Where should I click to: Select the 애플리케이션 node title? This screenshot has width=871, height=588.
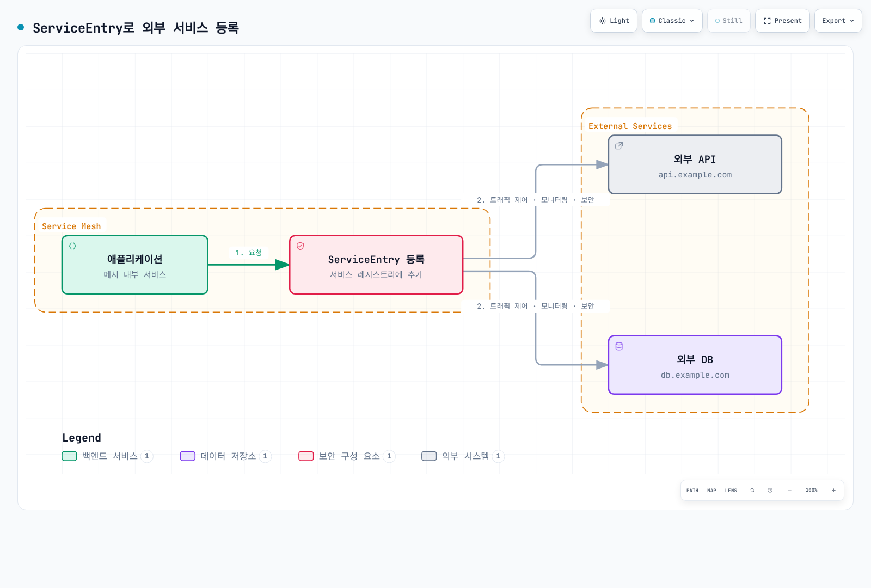coord(135,259)
